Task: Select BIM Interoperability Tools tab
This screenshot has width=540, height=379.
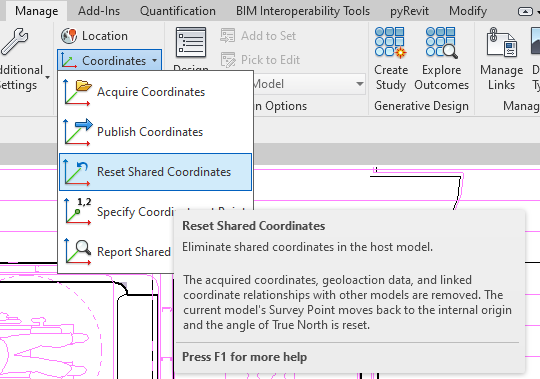Action: click(x=303, y=11)
